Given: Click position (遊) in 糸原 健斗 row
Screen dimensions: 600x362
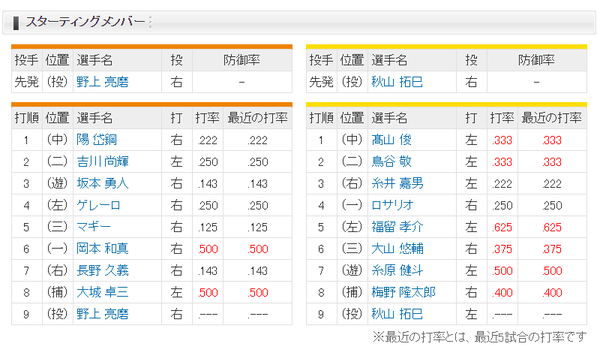Looking at the screenshot, I should point(352,271).
